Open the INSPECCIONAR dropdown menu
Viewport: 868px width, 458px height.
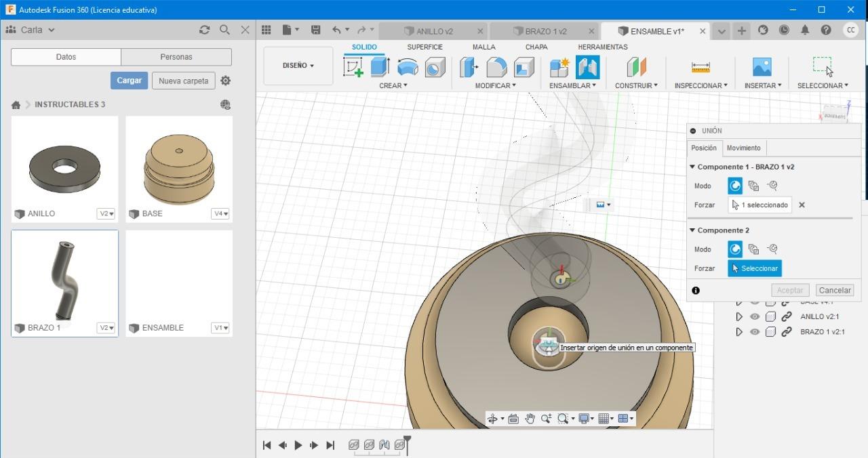coord(701,85)
